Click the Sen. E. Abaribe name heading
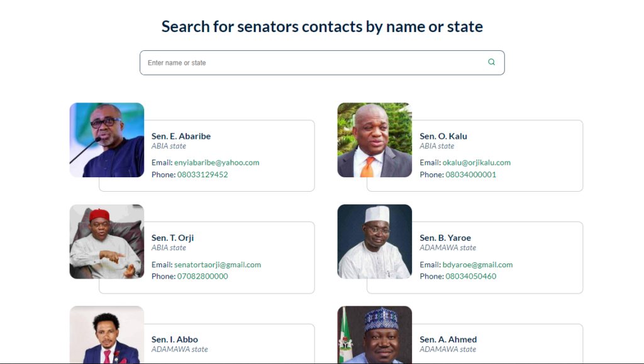This screenshot has height=364, width=644. 180,136
